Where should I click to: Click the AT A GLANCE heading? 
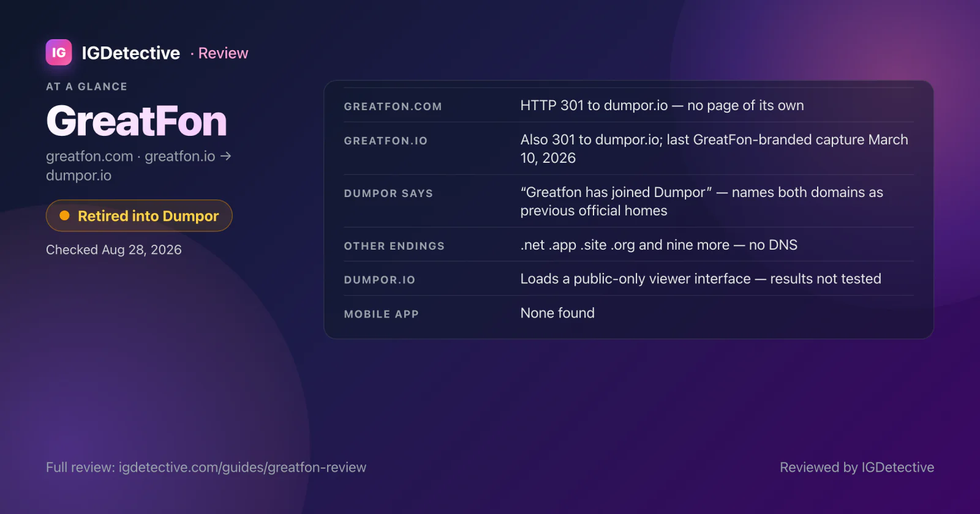tap(86, 87)
